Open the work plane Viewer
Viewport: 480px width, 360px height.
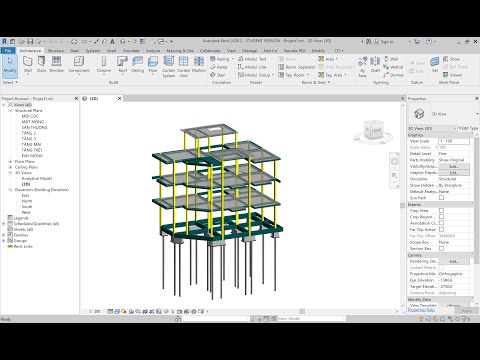pos(452,75)
